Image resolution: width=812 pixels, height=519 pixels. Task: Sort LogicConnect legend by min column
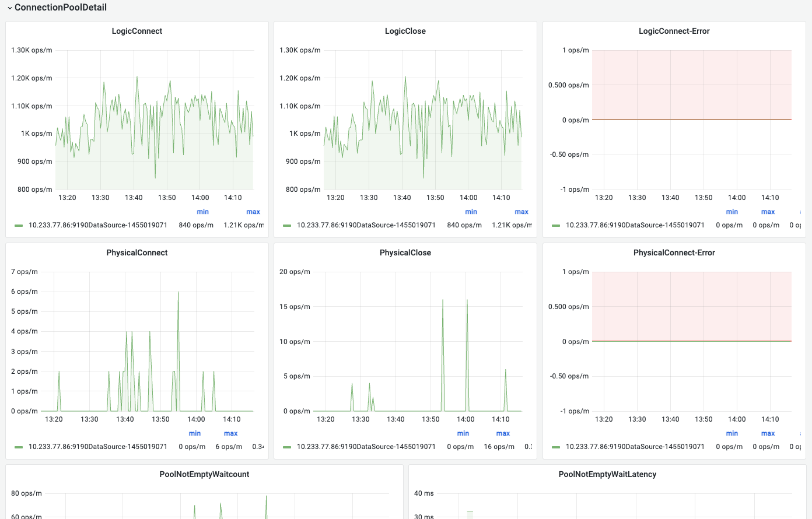point(202,212)
